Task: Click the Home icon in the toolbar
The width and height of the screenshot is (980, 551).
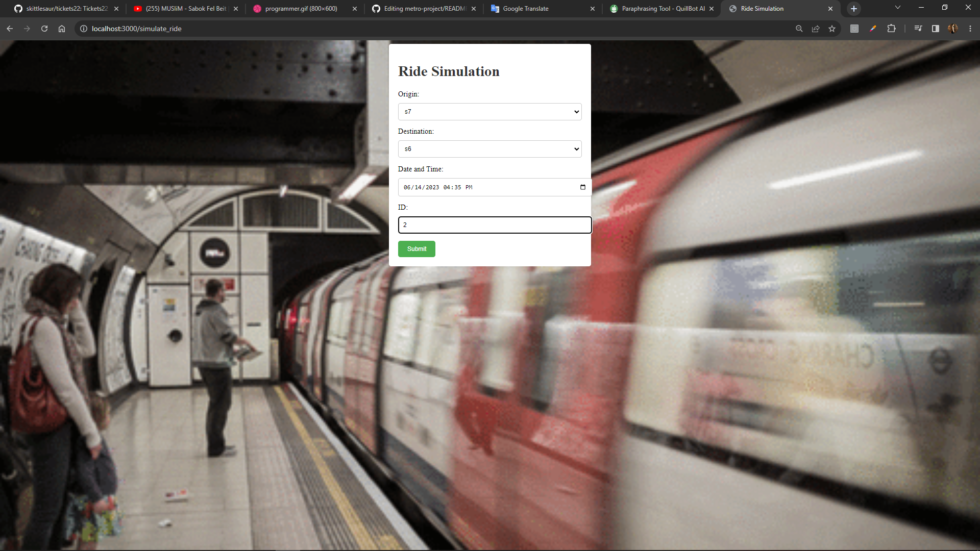Action: tap(61, 29)
